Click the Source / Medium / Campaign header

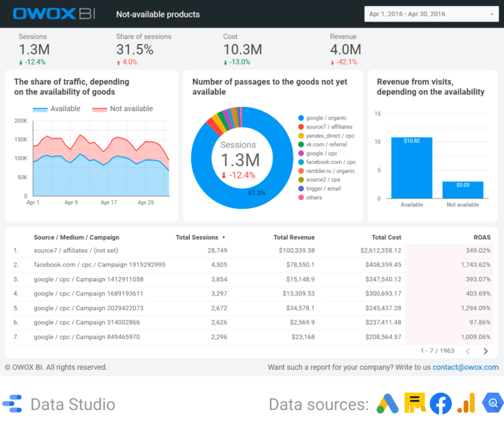point(76,237)
